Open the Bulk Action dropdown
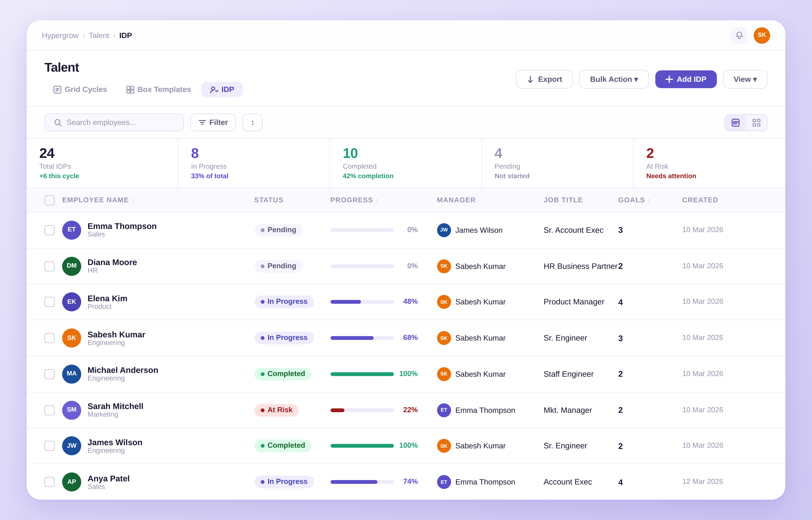Screen dimensions: 812x520 click(613, 79)
